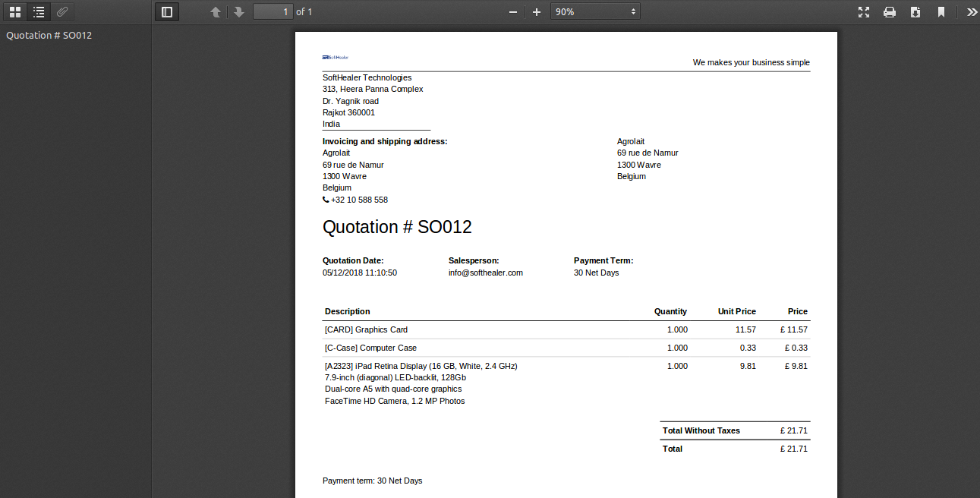Show document outline view
Image resolution: width=980 pixels, height=498 pixels.
click(x=39, y=11)
